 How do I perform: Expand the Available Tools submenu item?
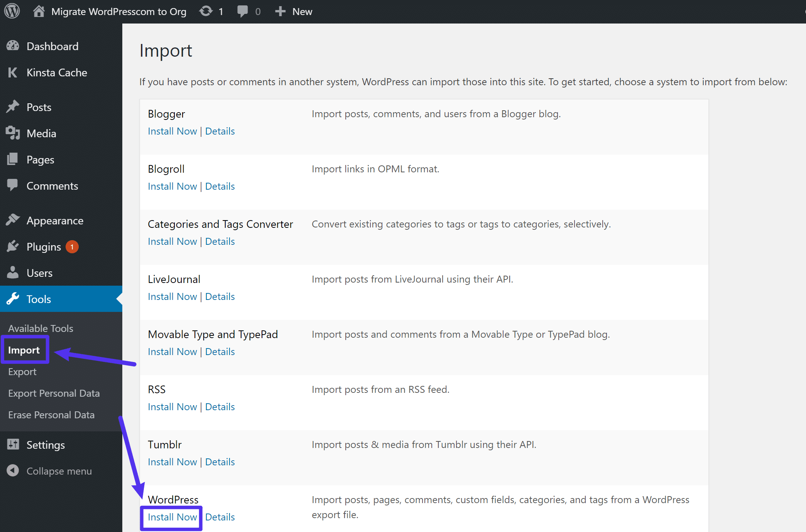tap(41, 328)
